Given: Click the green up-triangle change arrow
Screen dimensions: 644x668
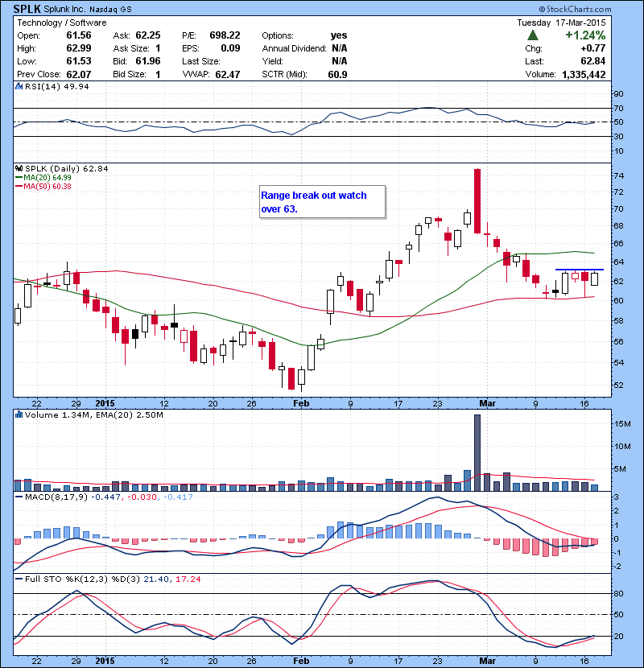Looking at the screenshot, I should [x=532, y=35].
